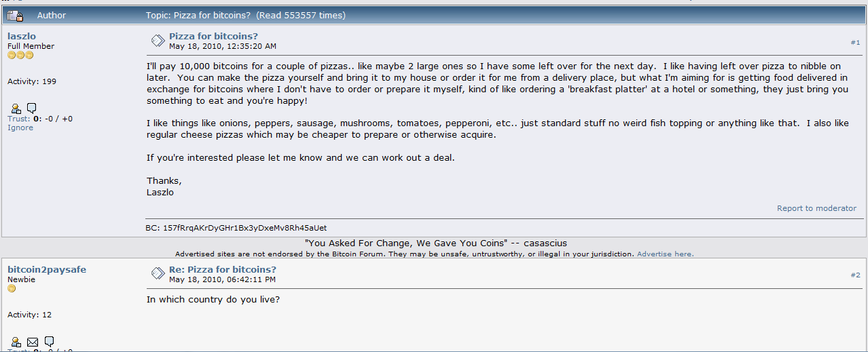Click the #1 post permalink
The width and height of the screenshot is (868, 352).
(855, 42)
